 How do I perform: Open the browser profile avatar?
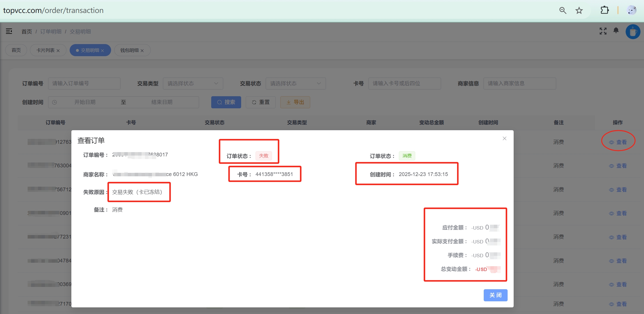click(631, 10)
